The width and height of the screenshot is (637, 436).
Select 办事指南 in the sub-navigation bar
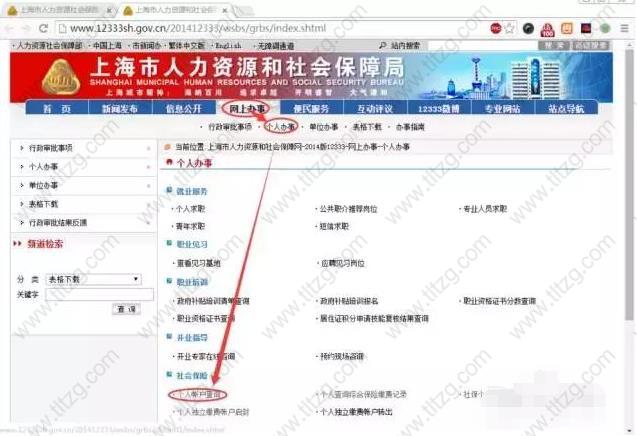pyautogui.click(x=410, y=127)
